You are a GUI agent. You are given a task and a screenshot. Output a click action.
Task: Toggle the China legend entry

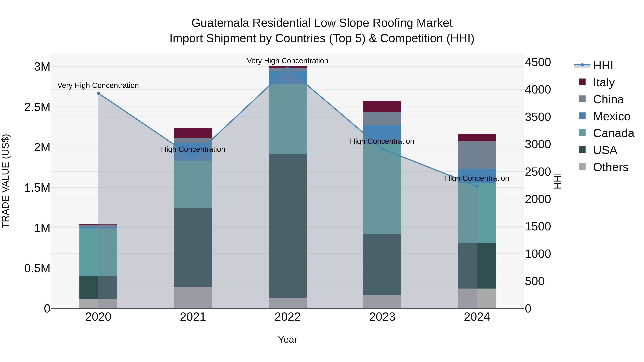point(601,99)
